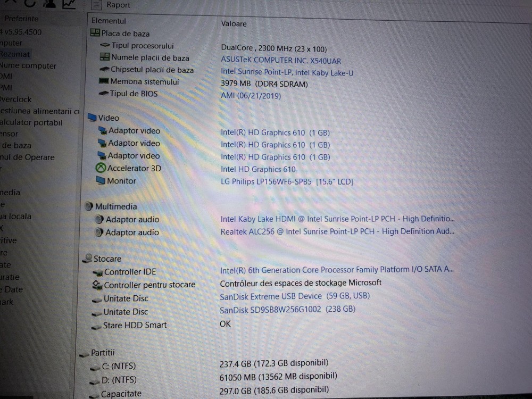Open Intel Kaby Lake HDMI audio link
This screenshot has height=399, width=532.
tap(338, 219)
